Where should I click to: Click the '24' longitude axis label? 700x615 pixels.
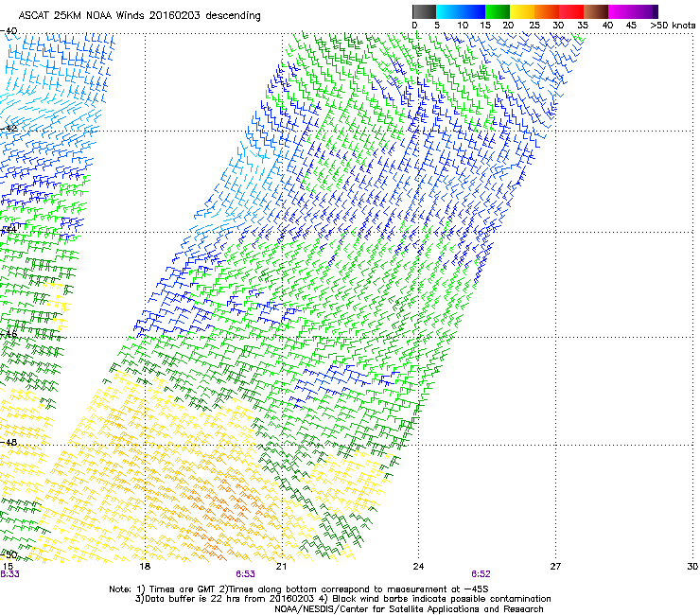pyautogui.click(x=418, y=567)
